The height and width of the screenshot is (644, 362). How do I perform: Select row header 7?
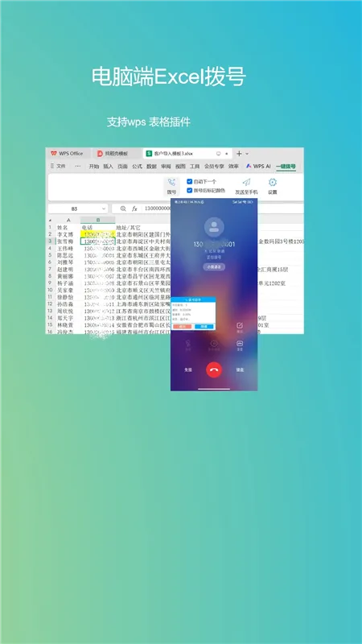50,269
